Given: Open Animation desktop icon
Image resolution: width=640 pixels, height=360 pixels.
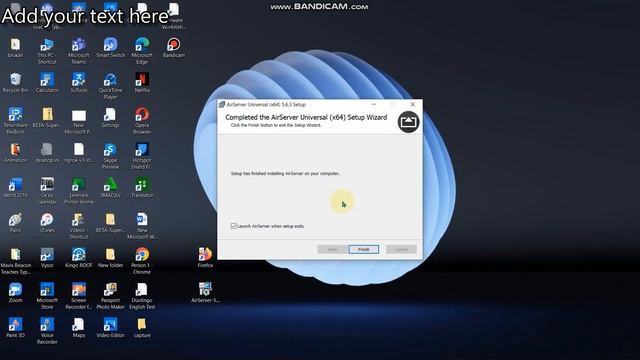Looking at the screenshot, I should click(15, 153).
